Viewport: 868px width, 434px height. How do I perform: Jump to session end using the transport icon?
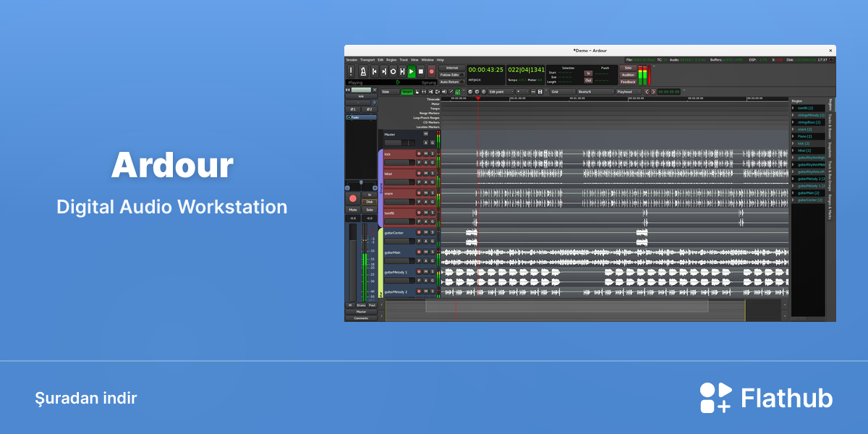(x=384, y=71)
